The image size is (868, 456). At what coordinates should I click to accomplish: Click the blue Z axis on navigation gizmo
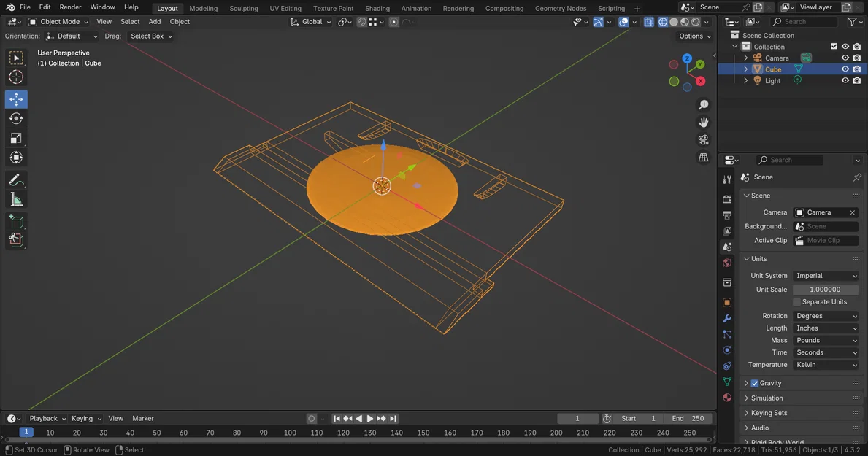[687, 58]
